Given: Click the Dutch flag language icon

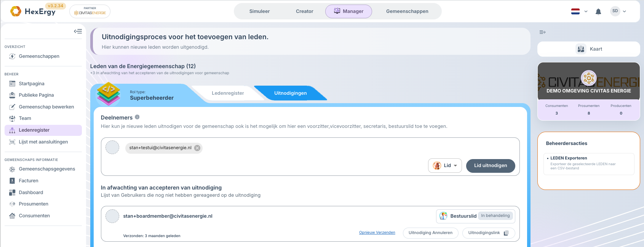Looking at the screenshot, I should 575,11.
